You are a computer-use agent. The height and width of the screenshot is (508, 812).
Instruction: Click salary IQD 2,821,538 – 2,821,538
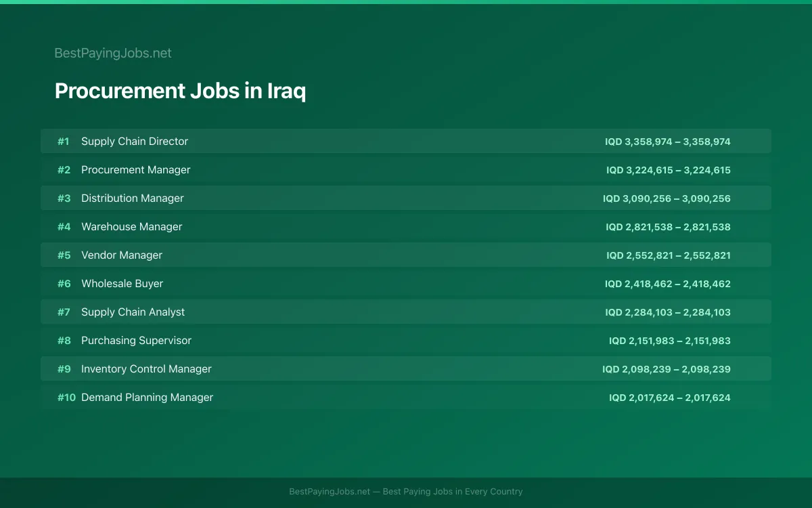(669, 227)
